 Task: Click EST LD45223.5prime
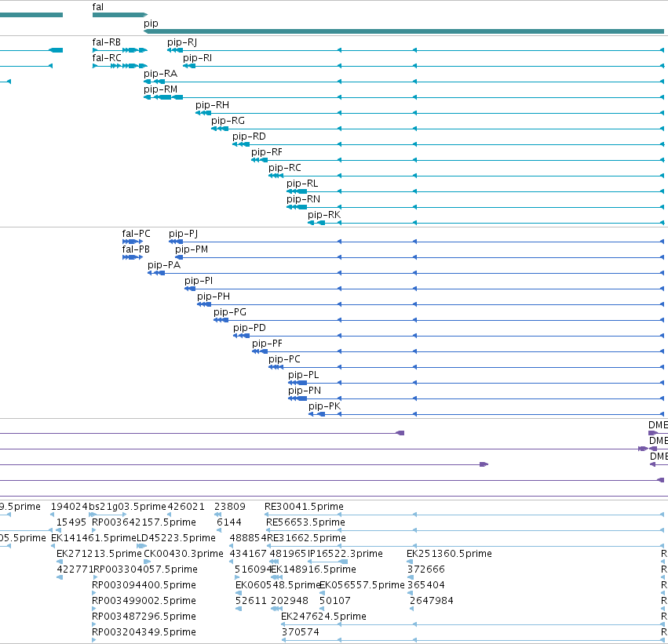(x=176, y=538)
